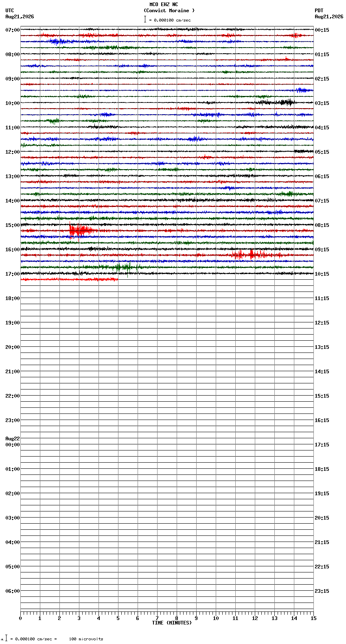The image size is (346, 644).
Task: Click the bottom scale legend '100 microvolts'
Action: (86, 639)
